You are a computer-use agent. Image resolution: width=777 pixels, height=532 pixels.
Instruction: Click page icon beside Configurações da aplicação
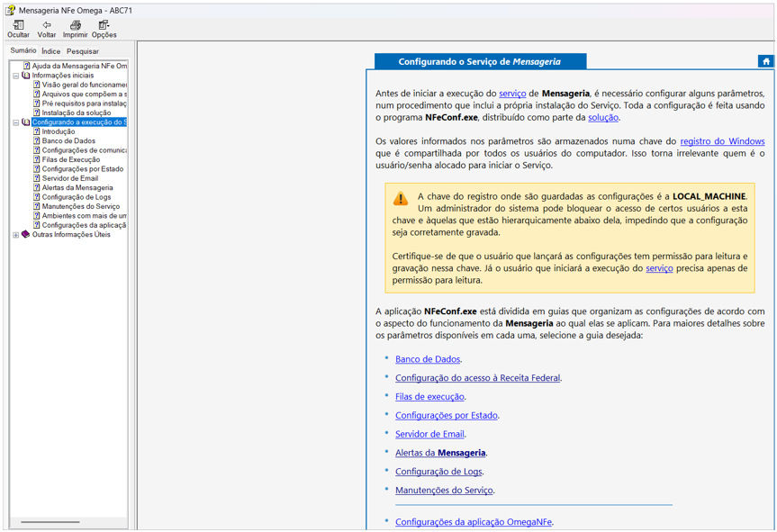point(37,225)
